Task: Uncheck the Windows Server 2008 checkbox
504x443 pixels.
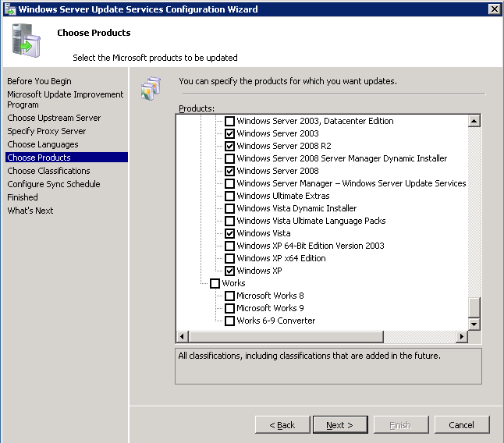Action: (x=229, y=171)
